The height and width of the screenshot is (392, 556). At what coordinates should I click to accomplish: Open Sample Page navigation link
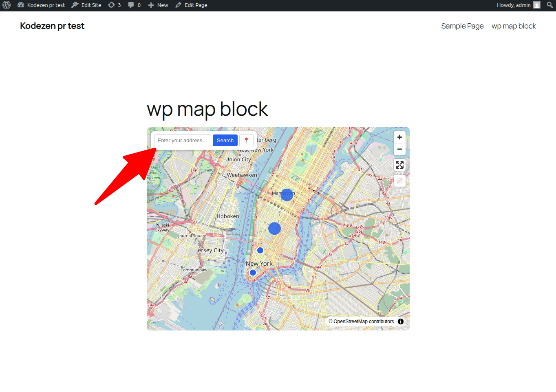point(462,26)
